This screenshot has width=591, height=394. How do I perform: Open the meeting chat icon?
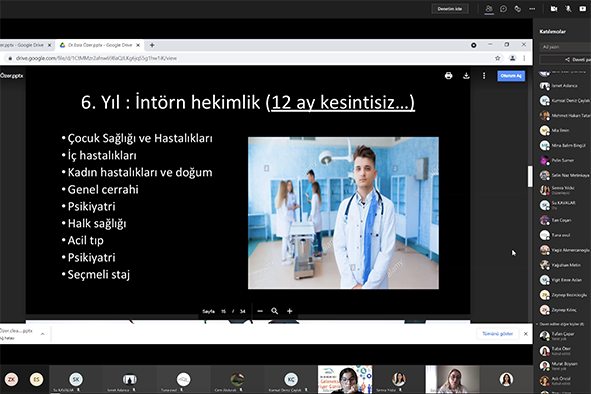pyautogui.click(x=503, y=9)
